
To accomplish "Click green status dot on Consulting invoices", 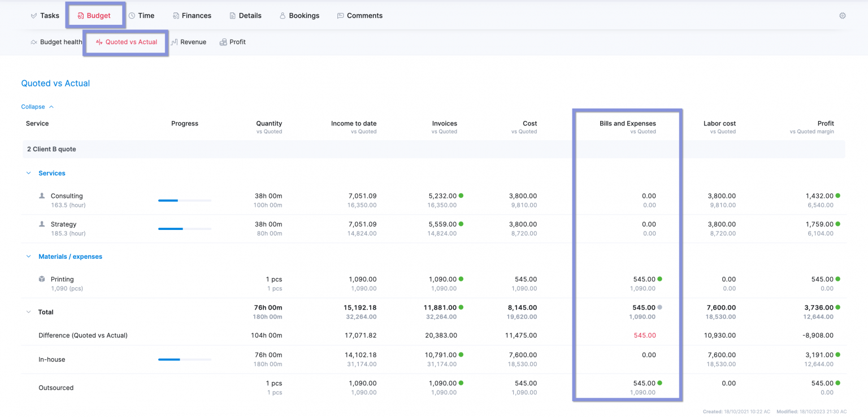I will coord(461,196).
